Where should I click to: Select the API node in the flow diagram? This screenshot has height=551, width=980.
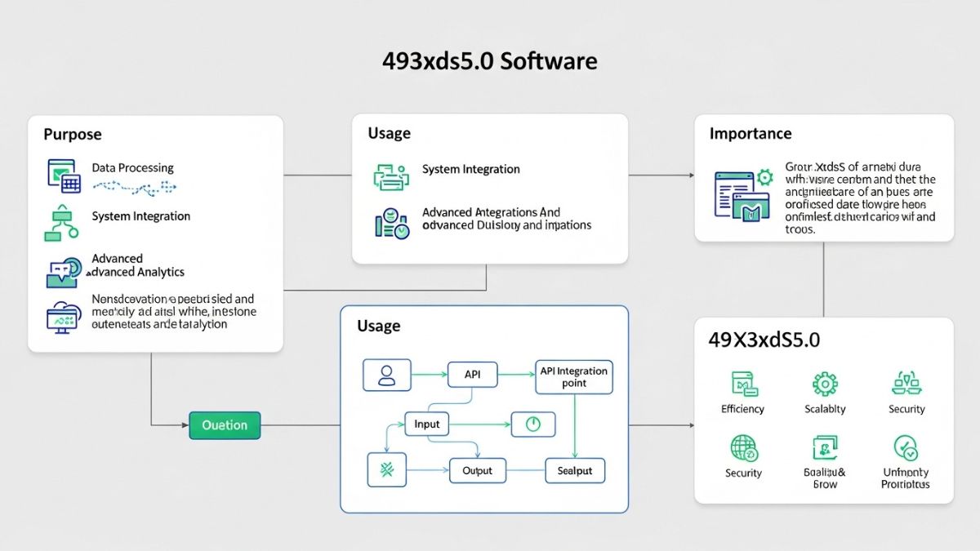point(473,375)
